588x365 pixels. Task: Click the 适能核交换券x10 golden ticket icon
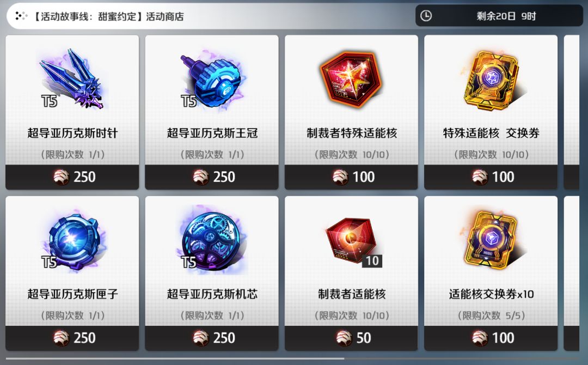[491, 239]
